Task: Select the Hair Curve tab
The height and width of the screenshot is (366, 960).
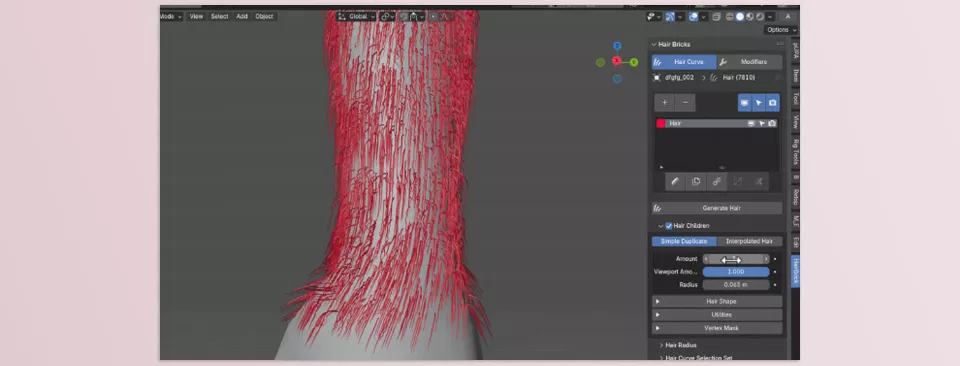Action: point(684,62)
